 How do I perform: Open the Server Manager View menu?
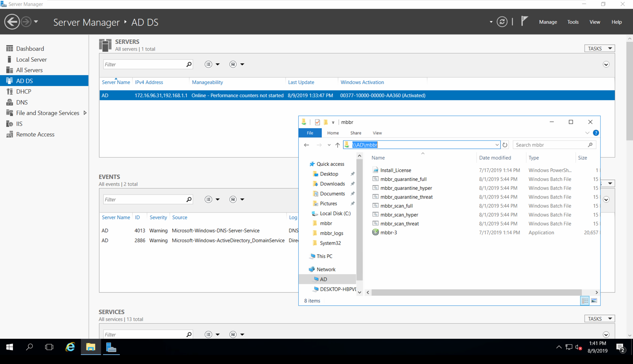pos(595,22)
